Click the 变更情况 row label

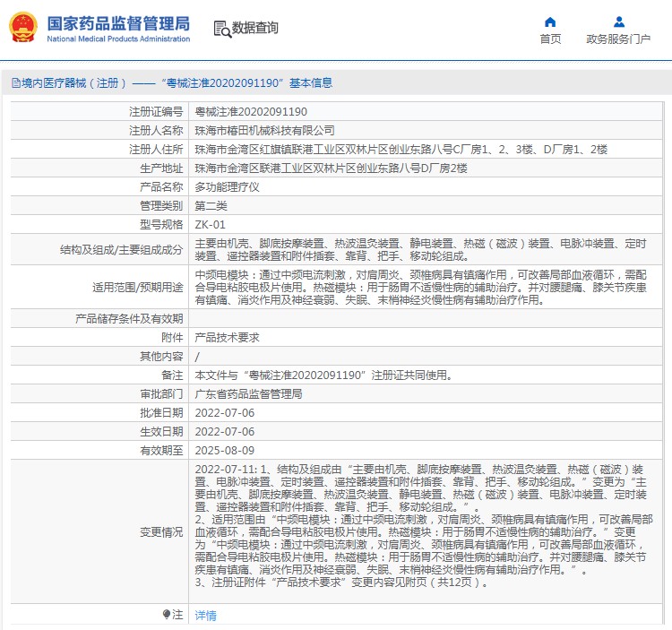point(161,532)
